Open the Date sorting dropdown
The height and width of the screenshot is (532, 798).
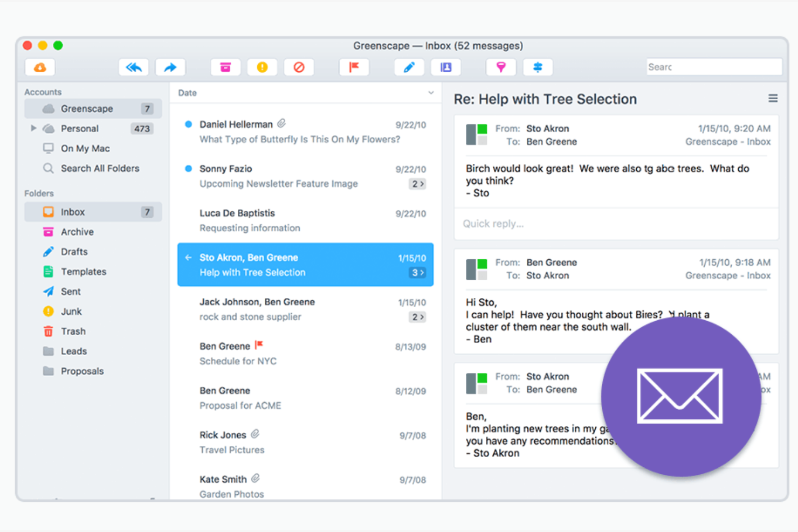coord(430,93)
